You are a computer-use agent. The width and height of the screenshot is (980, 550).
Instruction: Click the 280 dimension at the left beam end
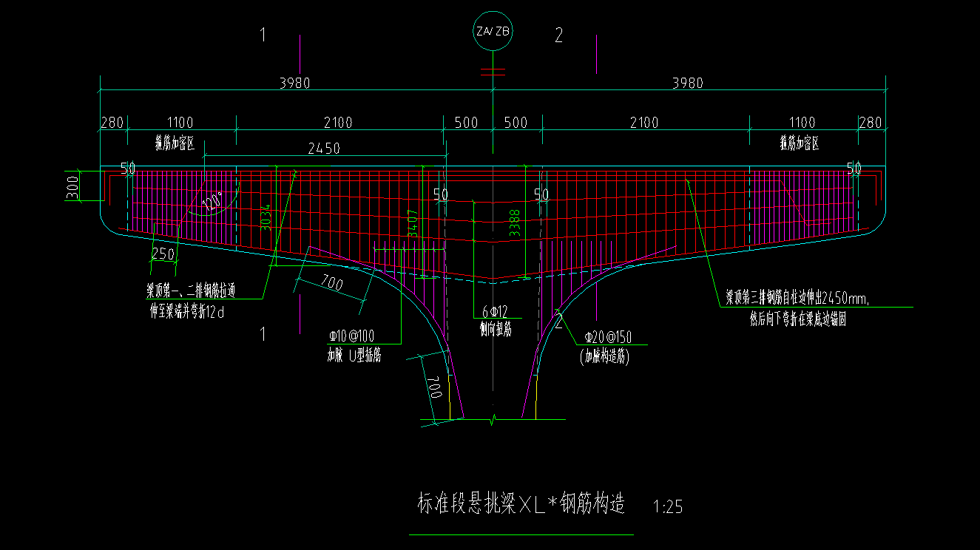[112, 123]
